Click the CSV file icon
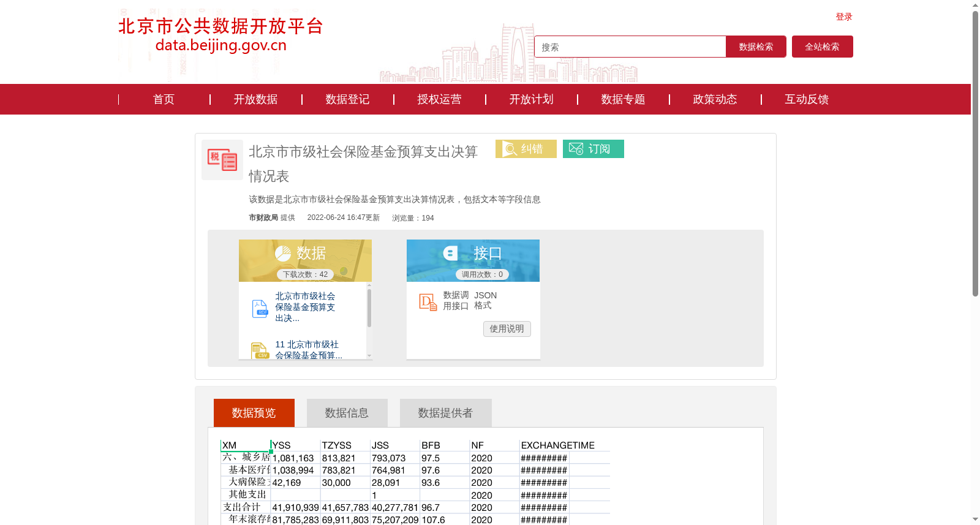 click(260, 350)
